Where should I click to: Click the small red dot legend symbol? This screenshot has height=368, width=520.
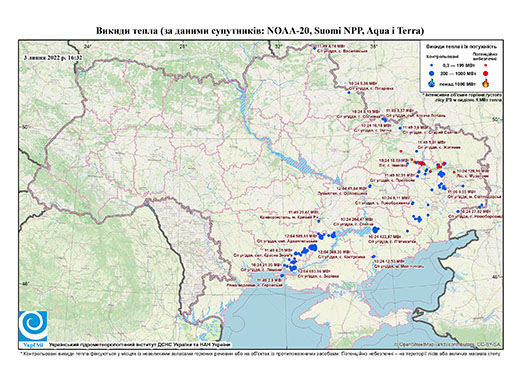[x=486, y=65]
